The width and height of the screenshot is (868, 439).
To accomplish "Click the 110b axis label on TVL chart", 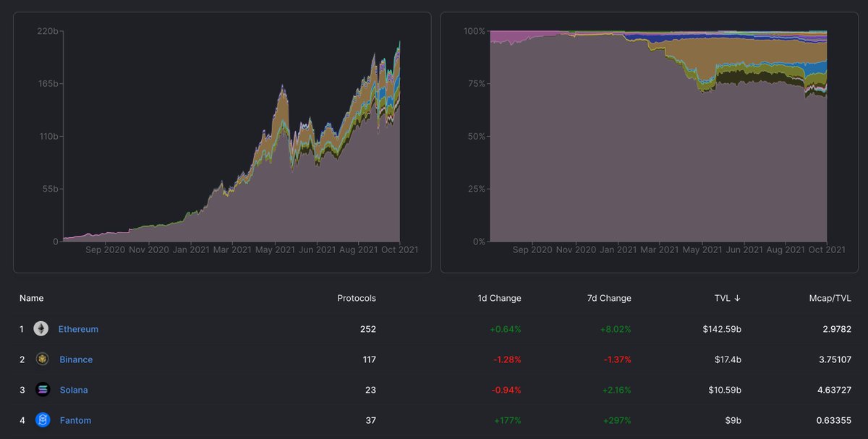I will (48, 137).
